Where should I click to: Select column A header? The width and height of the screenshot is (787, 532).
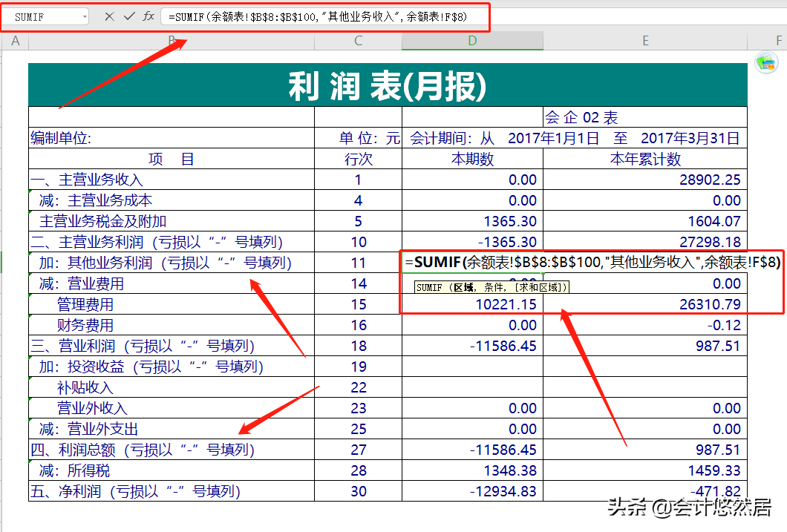coord(15,41)
